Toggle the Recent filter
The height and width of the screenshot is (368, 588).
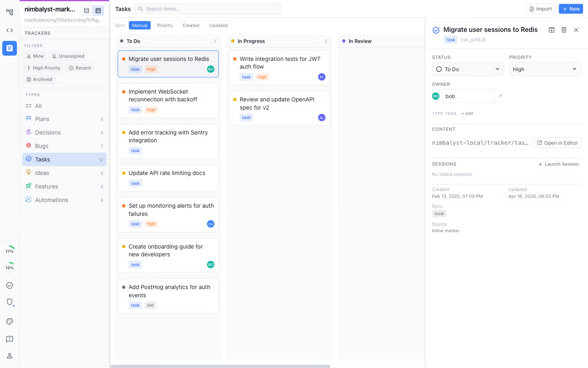80,68
